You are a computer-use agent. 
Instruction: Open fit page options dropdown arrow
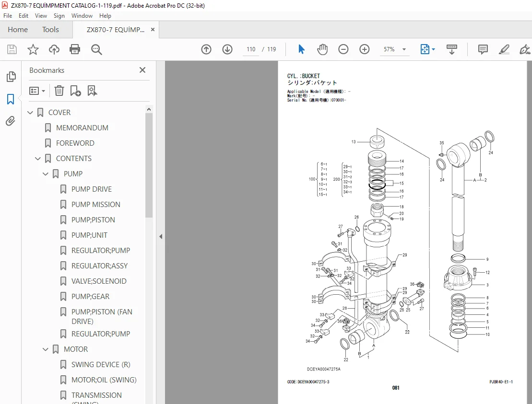[433, 49]
